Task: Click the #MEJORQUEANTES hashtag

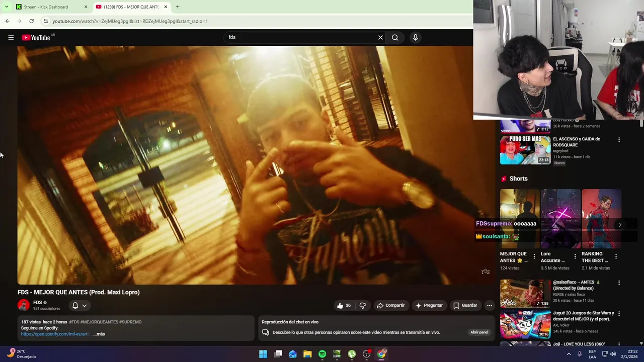Action: point(100,322)
